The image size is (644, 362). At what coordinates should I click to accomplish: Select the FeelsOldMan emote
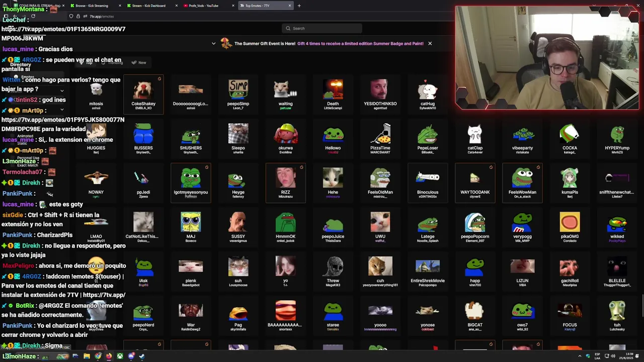click(x=380, y=183)
